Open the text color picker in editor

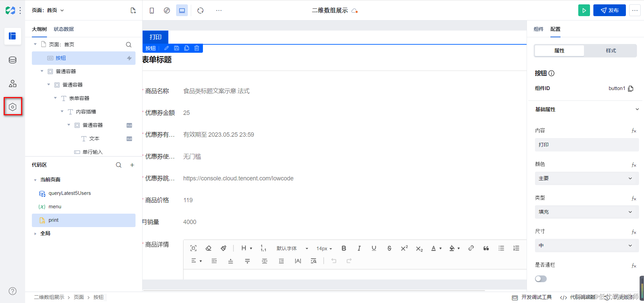(436, 248)
